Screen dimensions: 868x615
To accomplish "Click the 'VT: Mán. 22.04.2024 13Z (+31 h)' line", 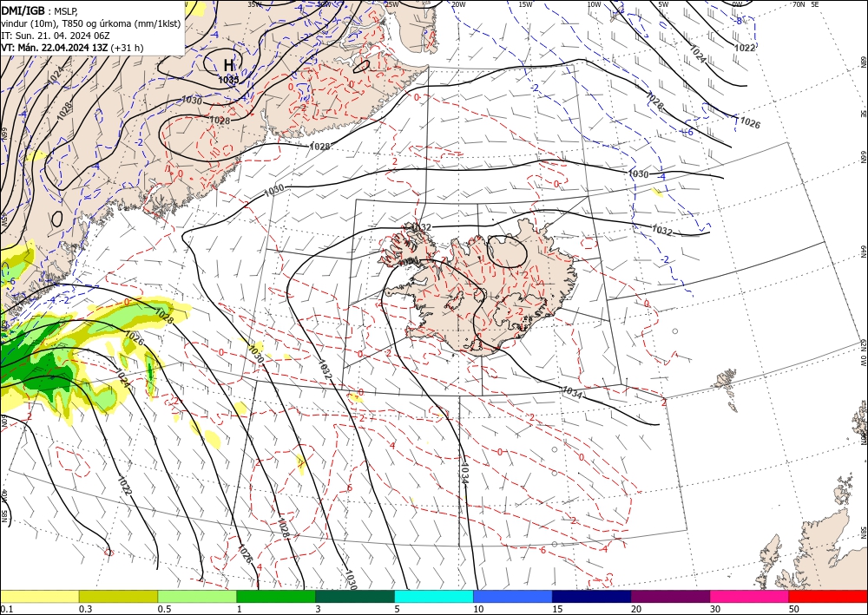I will point(72,48).
